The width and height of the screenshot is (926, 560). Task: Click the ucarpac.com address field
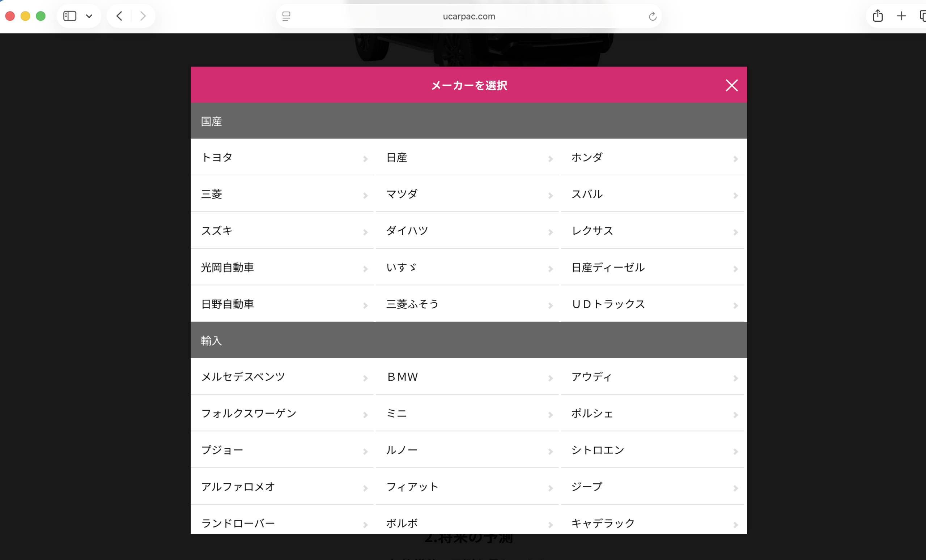[469, 16]
